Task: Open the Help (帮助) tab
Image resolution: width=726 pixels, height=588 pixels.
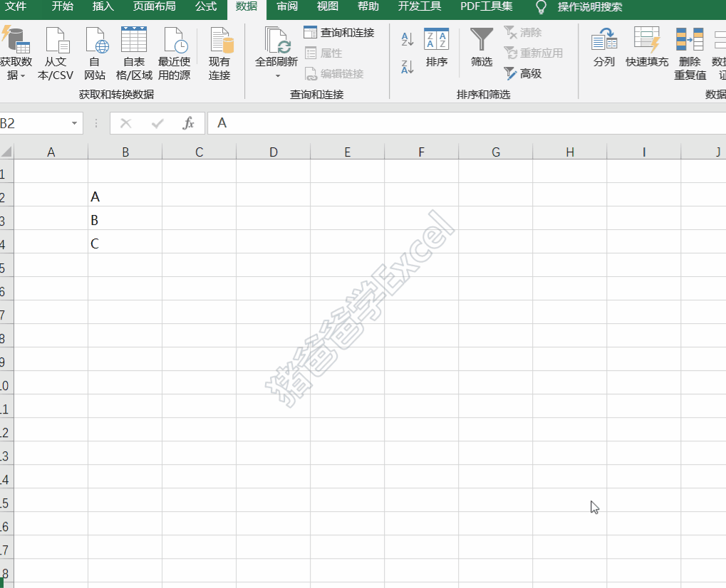Action: point(368,6)
